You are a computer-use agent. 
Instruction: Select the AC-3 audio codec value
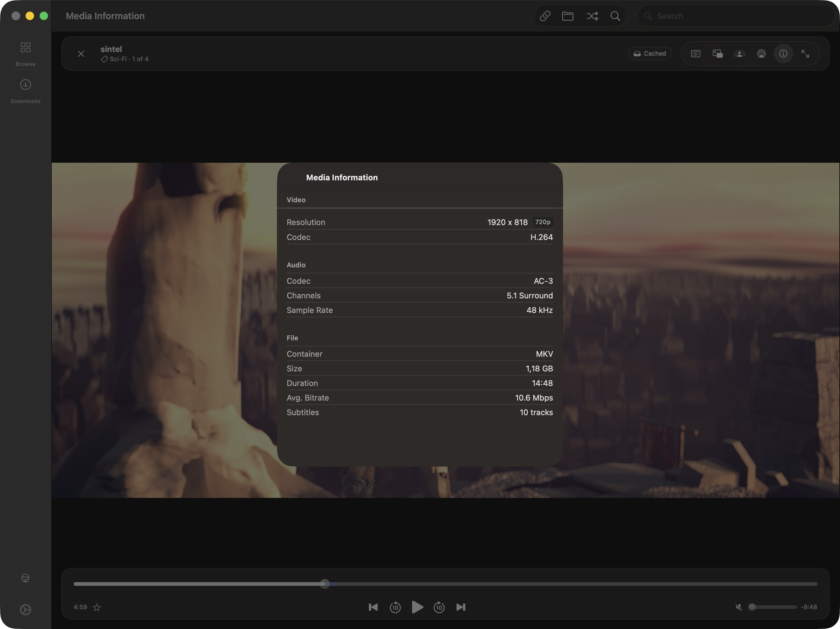pyautogui.click(x=543, y=281)
